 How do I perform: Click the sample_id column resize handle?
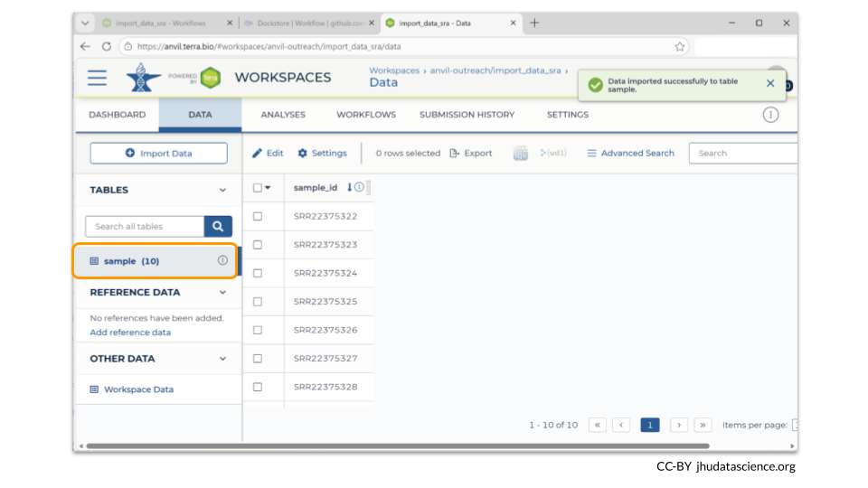click(x=369, y=188)
